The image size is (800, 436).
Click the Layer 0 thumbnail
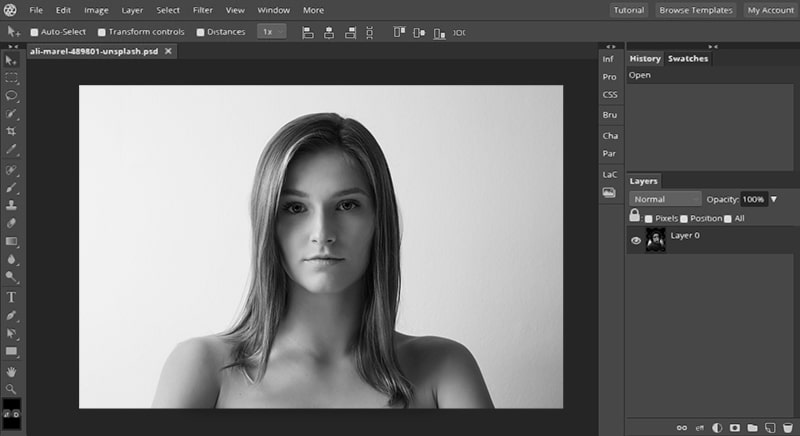tap(655, 240)
